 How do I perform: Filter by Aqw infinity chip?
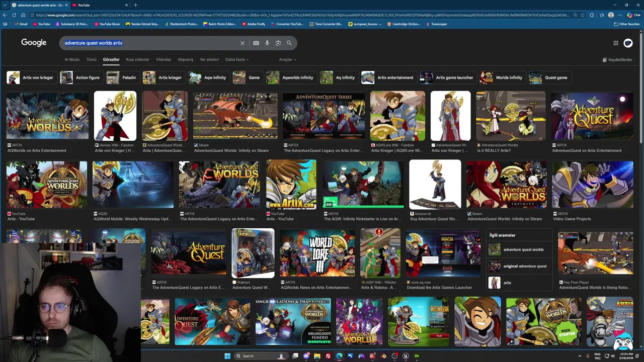tap(208, 77)
